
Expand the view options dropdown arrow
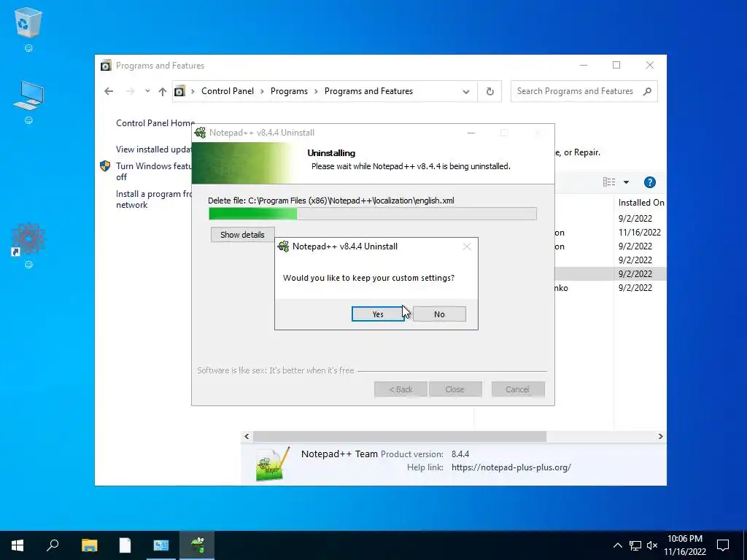[626, 182]
